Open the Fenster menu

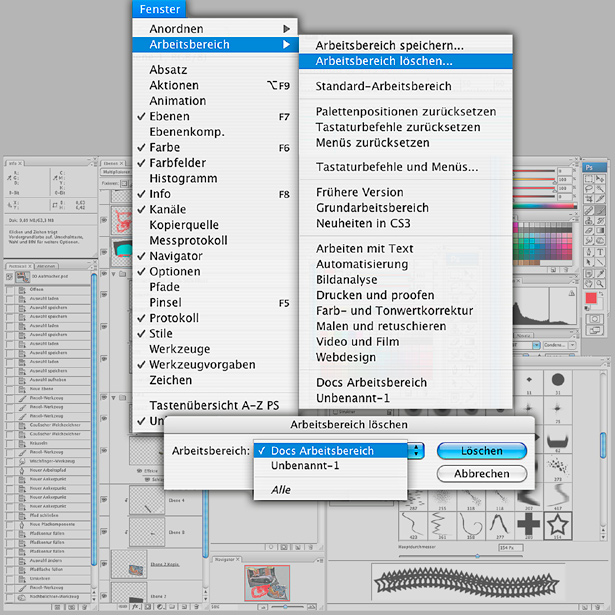[x=160, y=9]
